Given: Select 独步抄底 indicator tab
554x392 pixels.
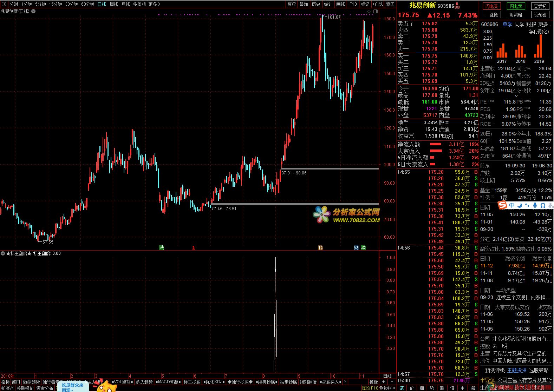Looking at the screenshot, I should coord(288,382).
